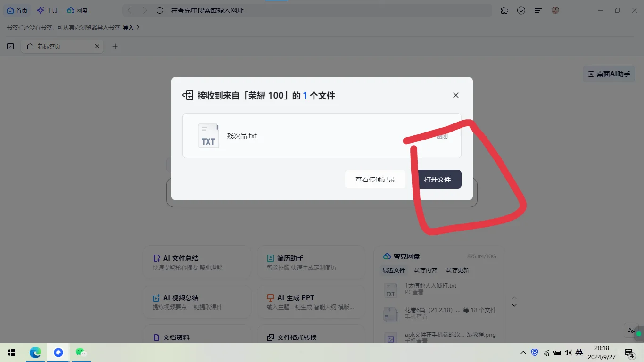Close the 新标签页 tab
This screenshot has width=644, height=362.
pyautogui.click(x=97, y=46)
